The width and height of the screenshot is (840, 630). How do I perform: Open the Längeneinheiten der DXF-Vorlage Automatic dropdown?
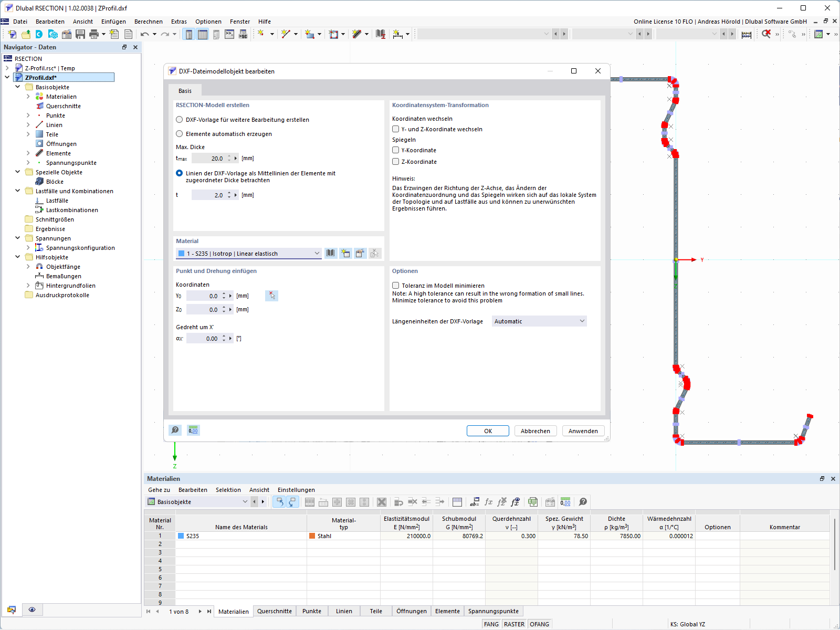coord(539,321)
